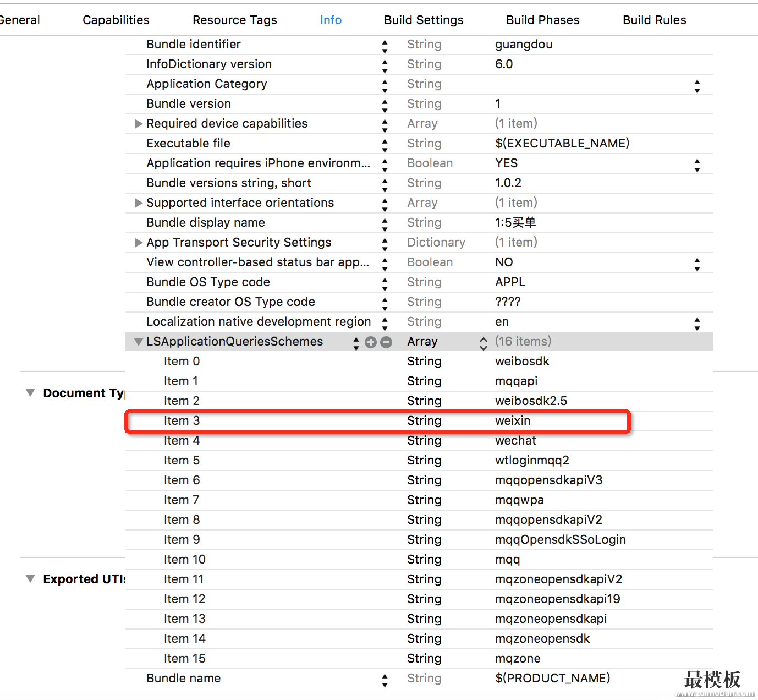The height and width of the screenshot is (700, 758).
Task: Select the '$(PRODUCT_NAME)' value
Action: 553,679
